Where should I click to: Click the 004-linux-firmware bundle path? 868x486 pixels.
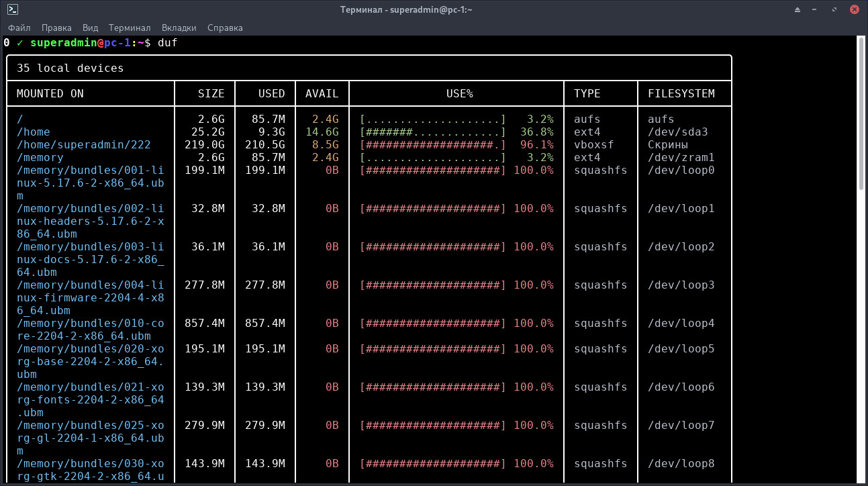91,297
